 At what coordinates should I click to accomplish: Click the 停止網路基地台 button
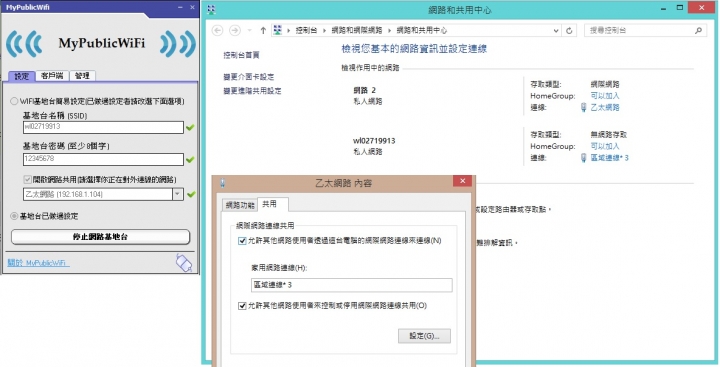tap(101, 237)
